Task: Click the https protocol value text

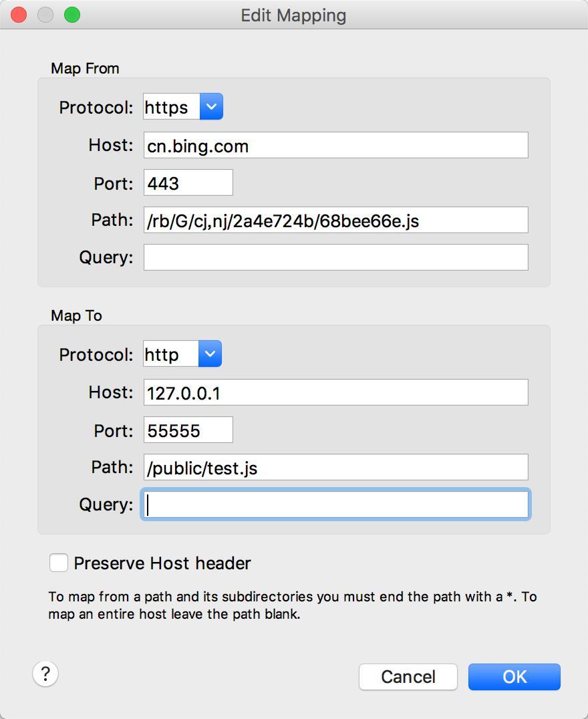Action: tap(167, 107)
